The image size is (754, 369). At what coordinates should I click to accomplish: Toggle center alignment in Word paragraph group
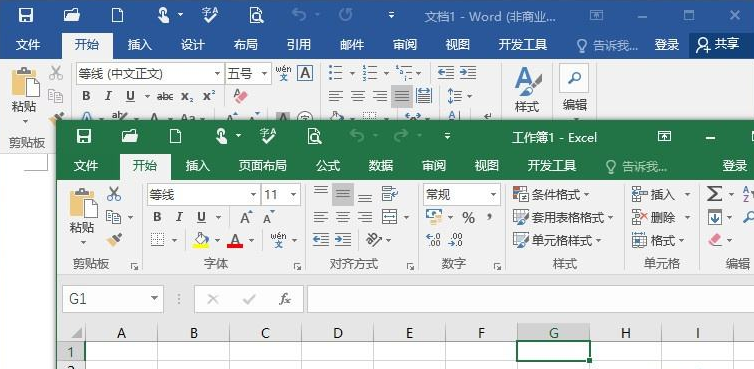[358, 96]
